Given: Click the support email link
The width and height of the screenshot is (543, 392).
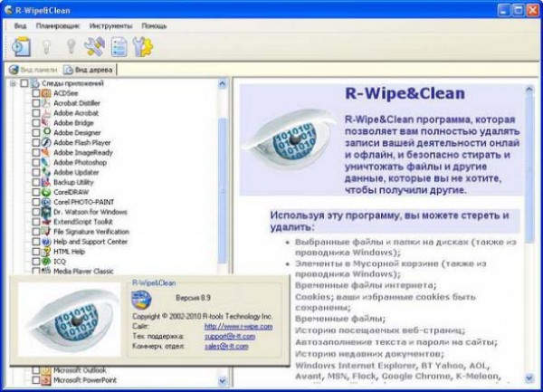Looking at the screenshot, I should [230, 336].
